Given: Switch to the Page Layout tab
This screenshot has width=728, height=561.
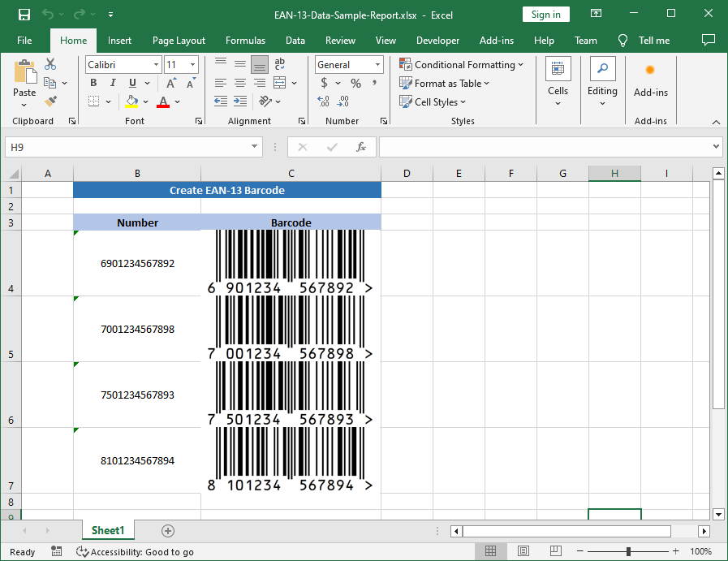Looking at the screenshot, I should coord(179,41).
